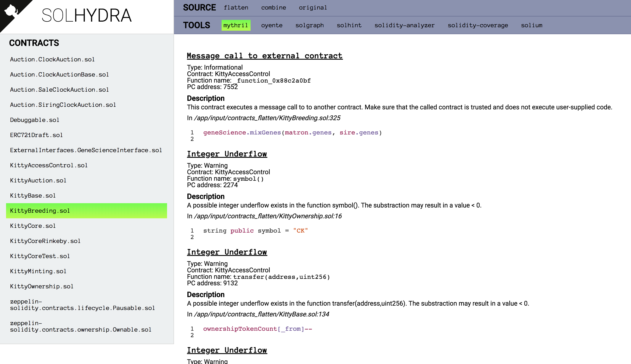Select the oyente tool
The height and width of the screenshot is (364, 631).
(272, 25)
